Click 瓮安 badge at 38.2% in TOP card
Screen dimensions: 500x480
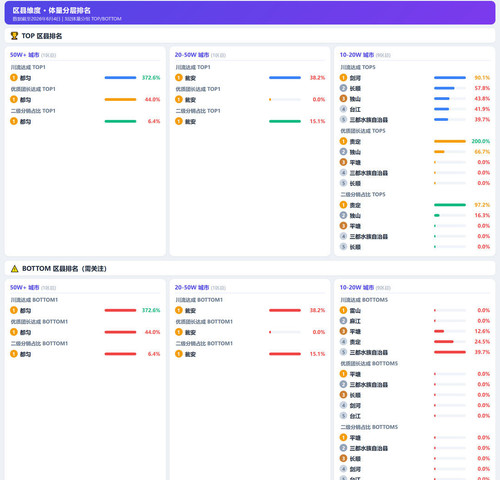click(x=179, y=78)
